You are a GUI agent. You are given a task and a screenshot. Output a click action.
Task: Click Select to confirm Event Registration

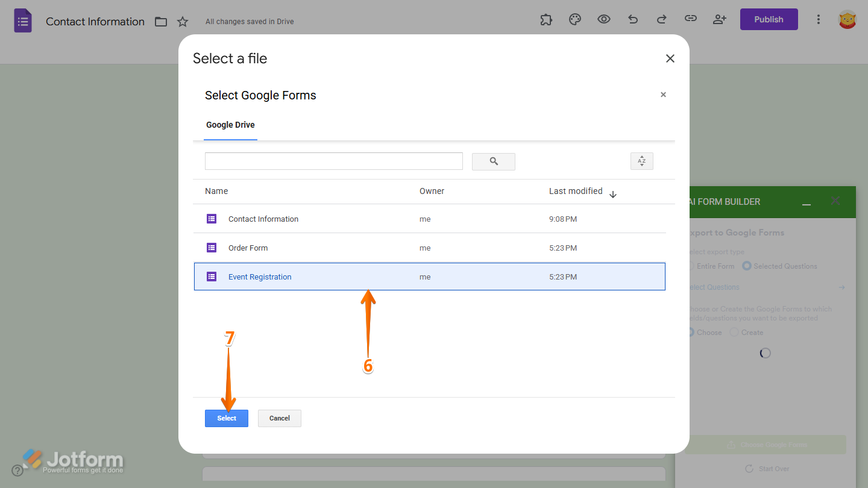pyautogui.click(x=226, y=418)
